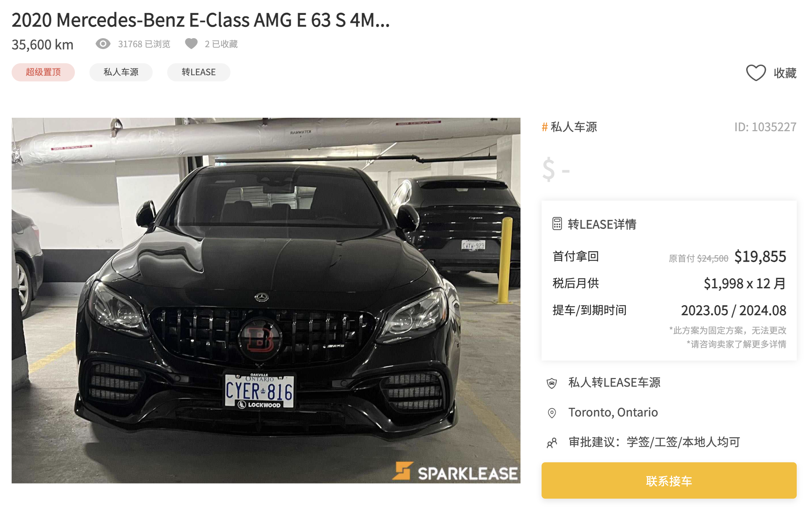Select the 转LEASE tag pill
The width and height of the screenshot is (812, 511).
coord(199,72)
